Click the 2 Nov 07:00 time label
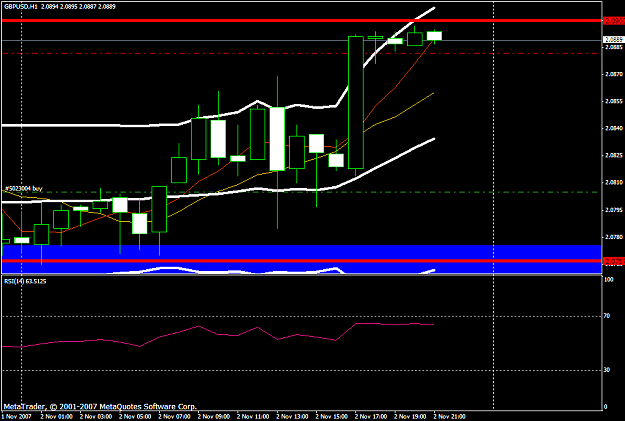 175,417
